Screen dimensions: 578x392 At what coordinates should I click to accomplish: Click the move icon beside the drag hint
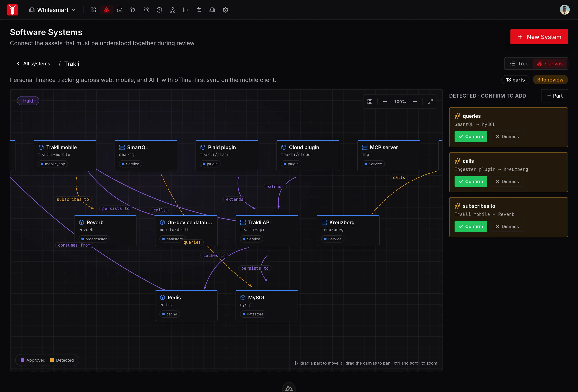click(295, 363)
